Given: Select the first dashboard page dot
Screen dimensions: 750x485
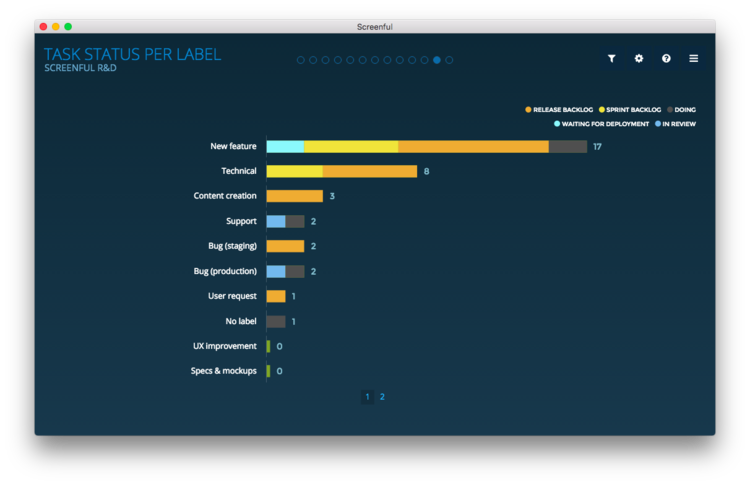Looking at the screenshot, I should click(301, 60).
